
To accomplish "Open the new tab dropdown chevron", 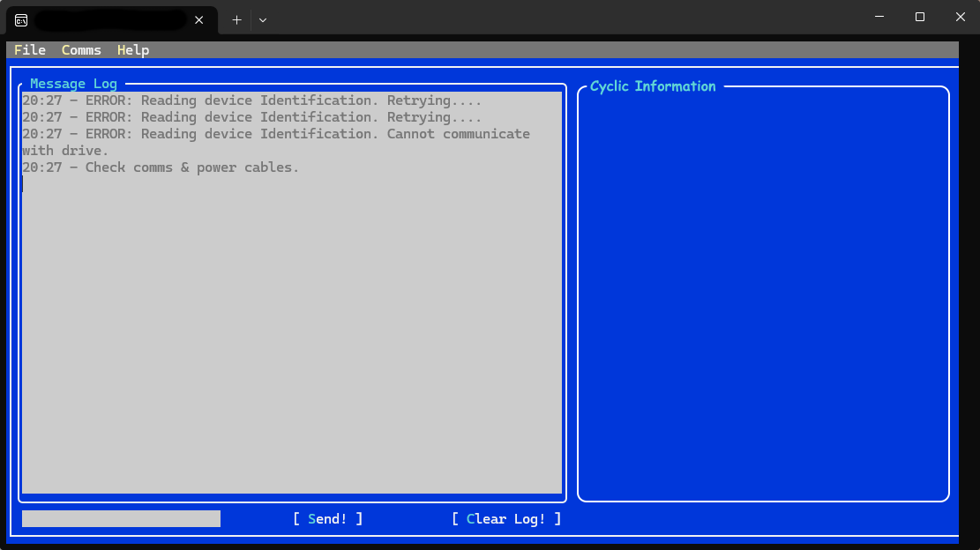I will coord(263,19).
